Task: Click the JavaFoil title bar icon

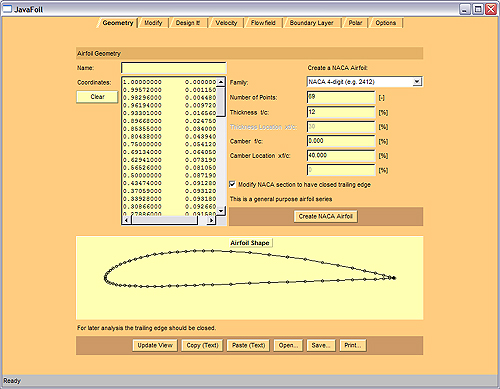Action: [7, 9]
